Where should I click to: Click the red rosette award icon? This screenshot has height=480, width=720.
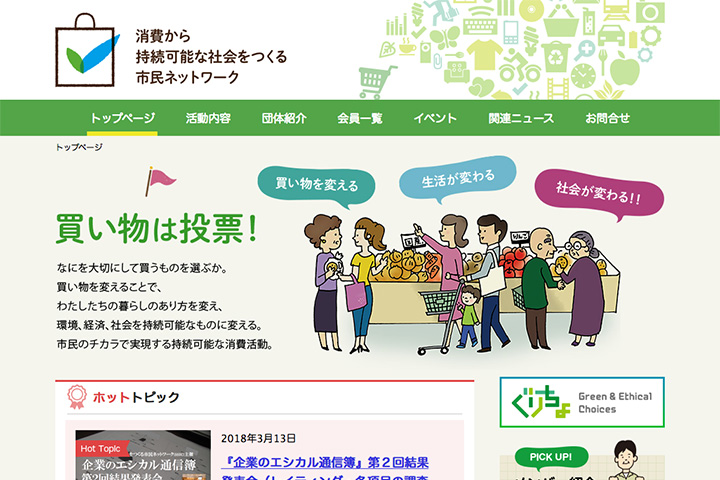click(77, 397)
